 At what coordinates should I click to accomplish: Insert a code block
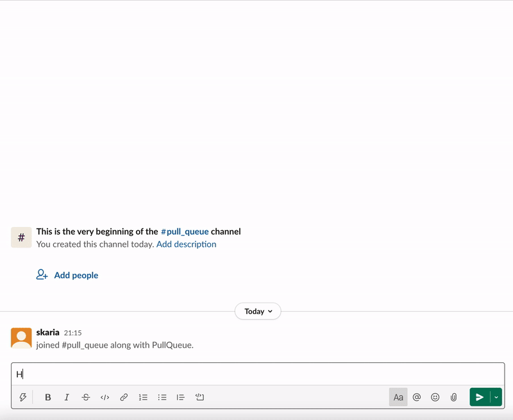pos(199,398)
